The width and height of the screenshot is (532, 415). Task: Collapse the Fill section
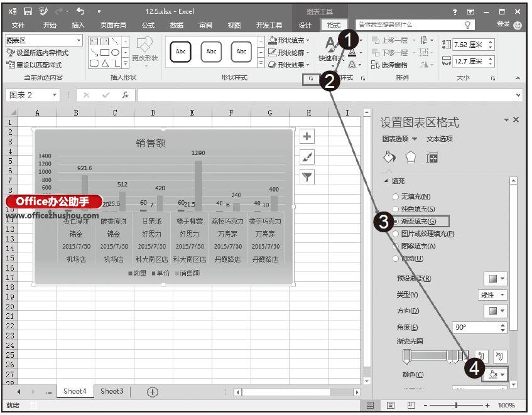(x=386, y=181)
